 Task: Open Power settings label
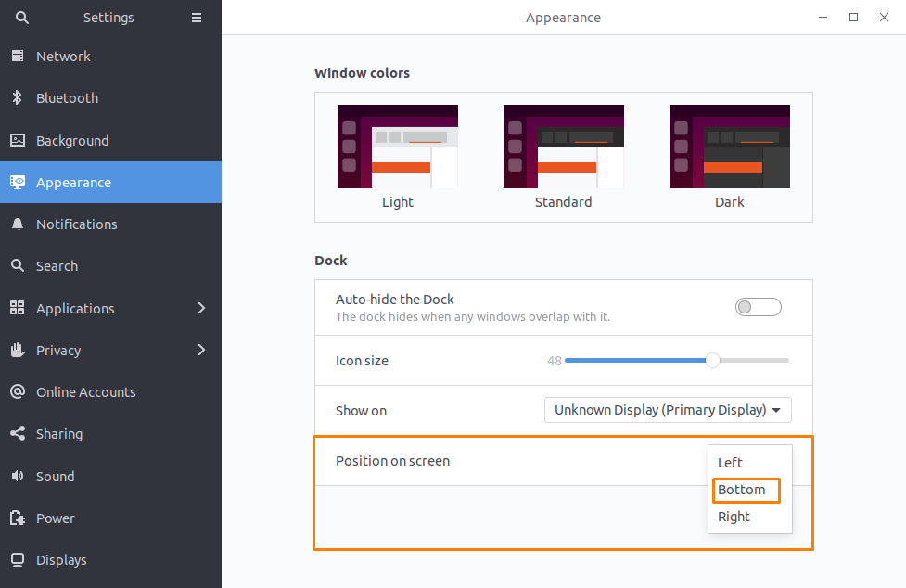[55, 518]
